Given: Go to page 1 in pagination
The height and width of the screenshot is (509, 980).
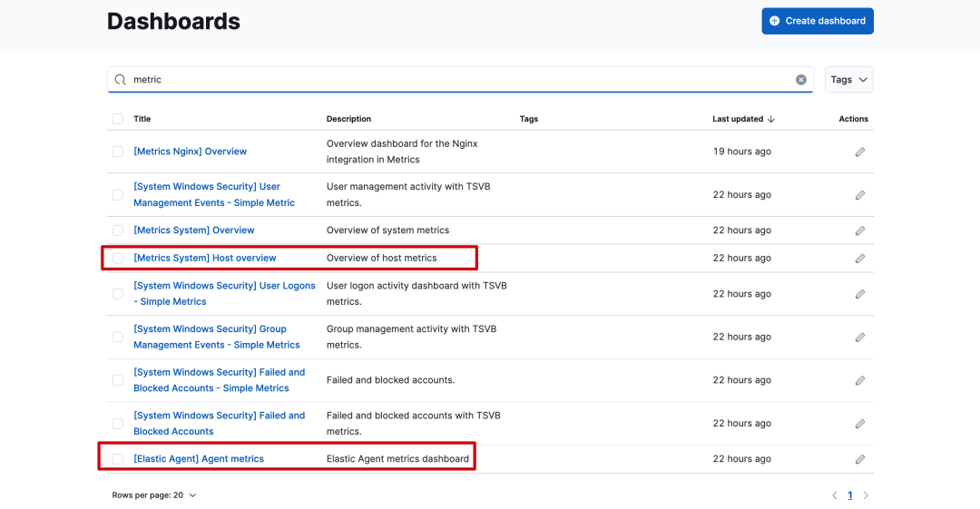Looking at the screenshot, I should (x=850, y=495).
